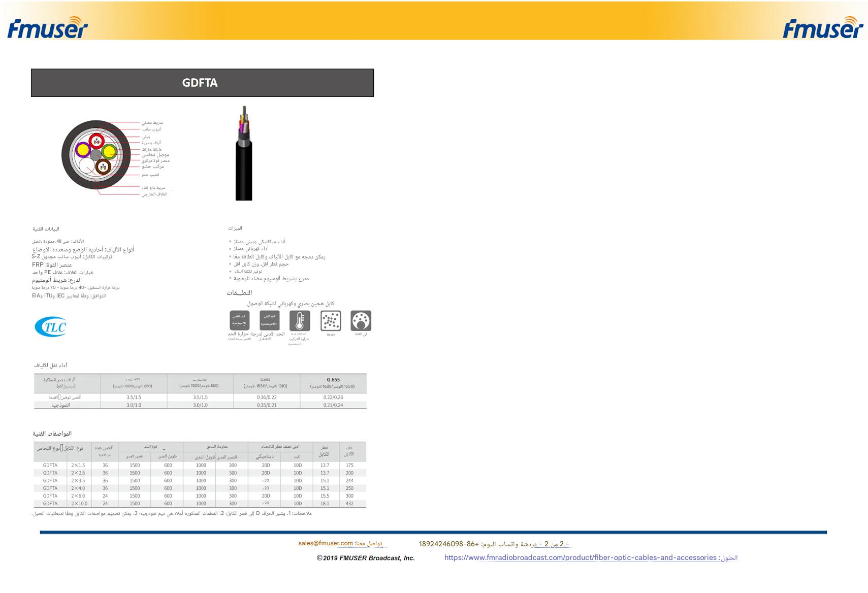Click the 'G.655' column header

[333, 380]
